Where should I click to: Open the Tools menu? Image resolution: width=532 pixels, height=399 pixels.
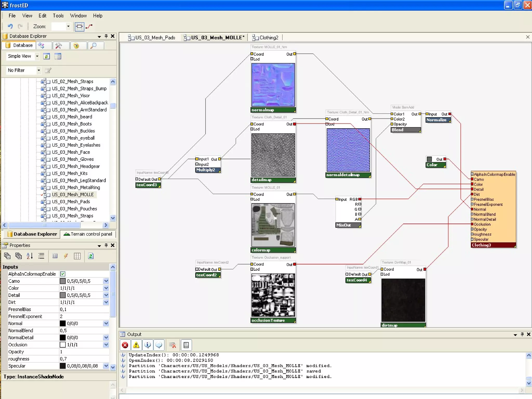point(58,16)
